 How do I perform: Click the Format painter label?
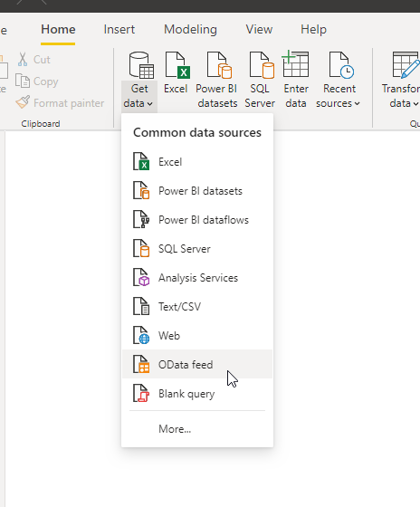tap(69, 103)
